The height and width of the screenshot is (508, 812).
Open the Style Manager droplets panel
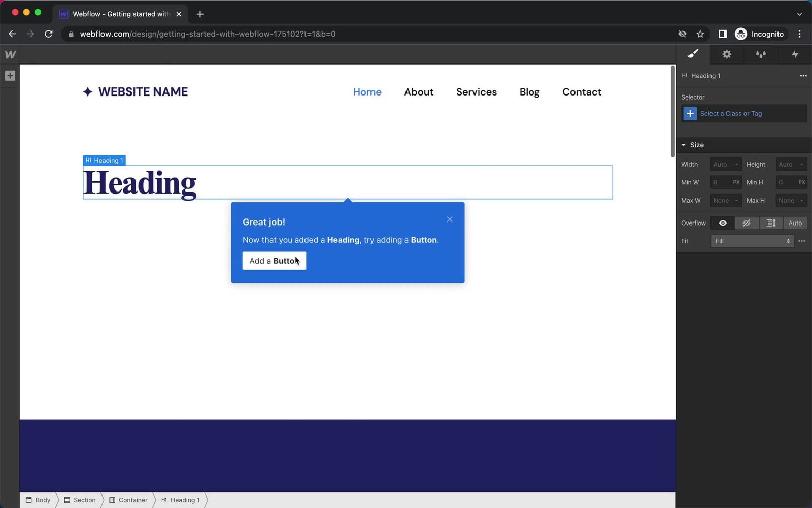click(x=761, y=54)
